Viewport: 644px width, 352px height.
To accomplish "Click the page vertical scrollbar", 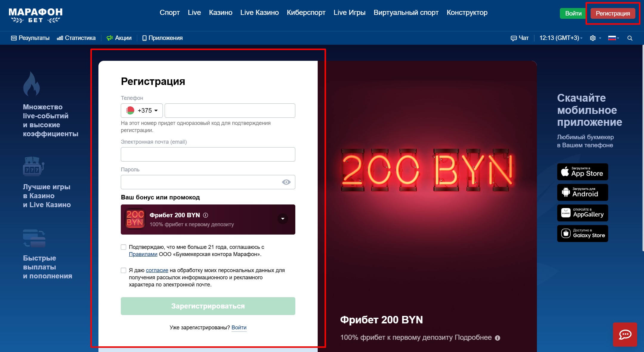I will (643, 148).
